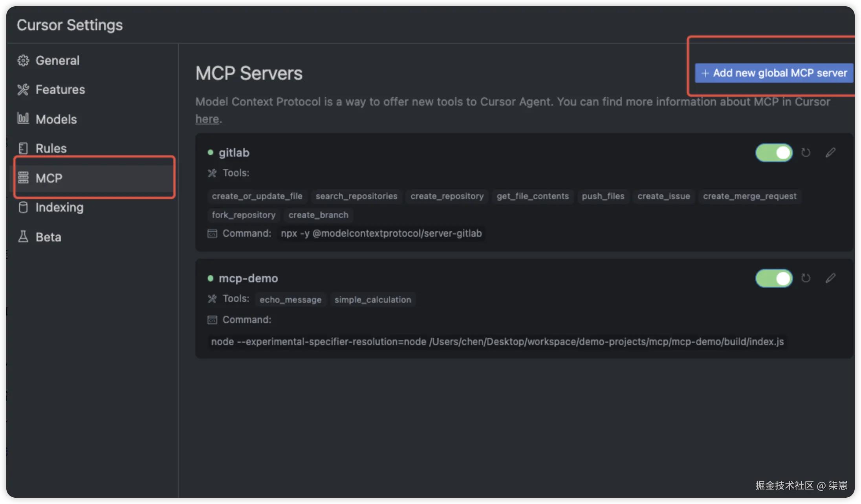The image size is (861, 504).
Task: Click the gitlab npx command text
Action: [381, 234]
